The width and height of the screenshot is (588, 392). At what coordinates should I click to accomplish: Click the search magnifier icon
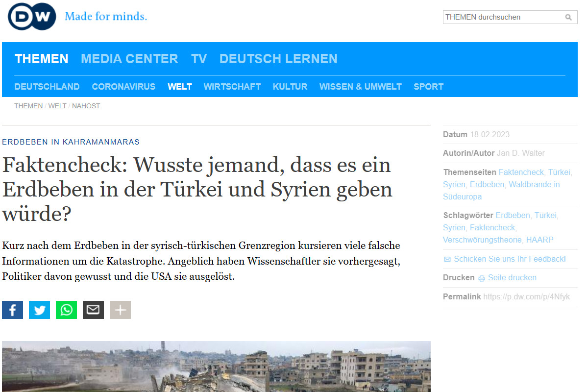pos(568,17)
